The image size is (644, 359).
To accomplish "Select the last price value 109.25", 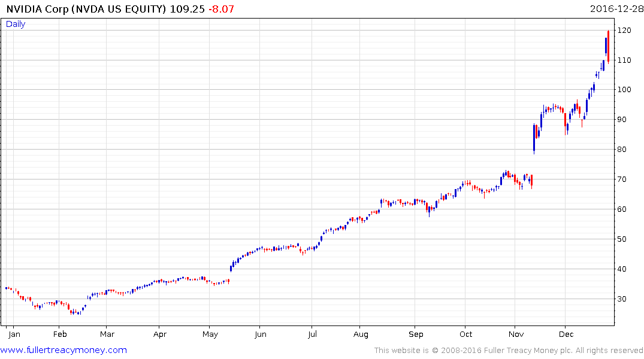I will [187, 9].
